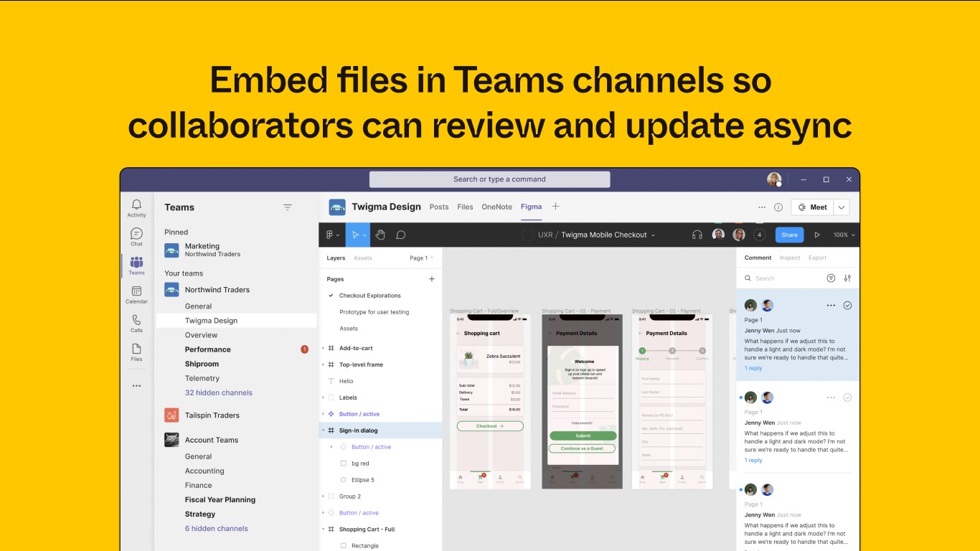The height and width of the screenshot is (551, 980).
Task: Open the Meet options dropdown arrow
Action: (842, 207)
